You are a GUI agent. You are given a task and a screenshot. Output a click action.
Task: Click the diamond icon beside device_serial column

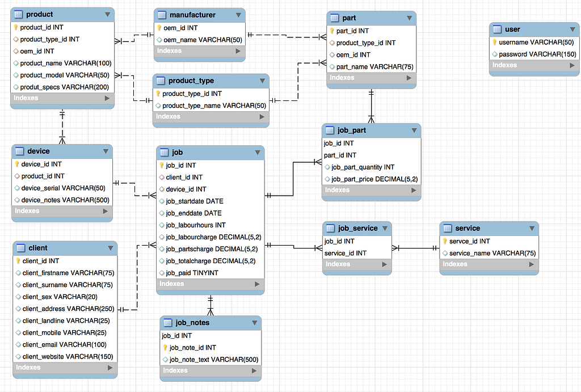[x=16, y=188]
